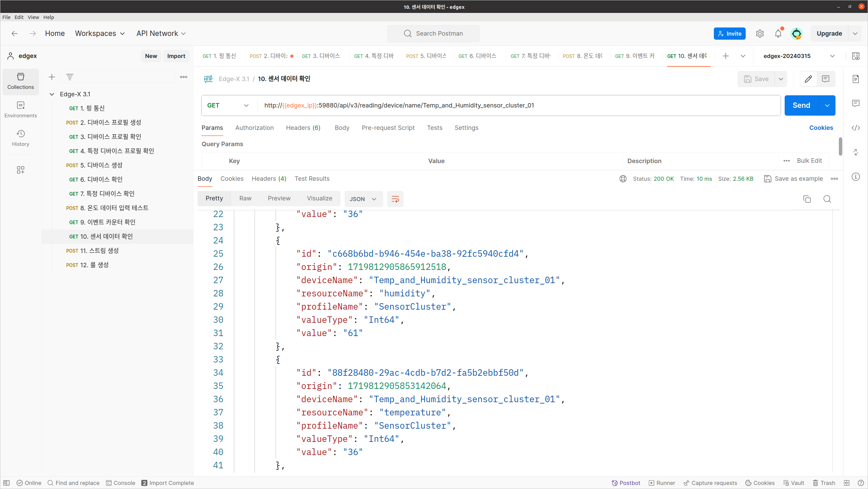Open the Environments sidebar panel
Screen dimensions: 868x489
(21, 110)
